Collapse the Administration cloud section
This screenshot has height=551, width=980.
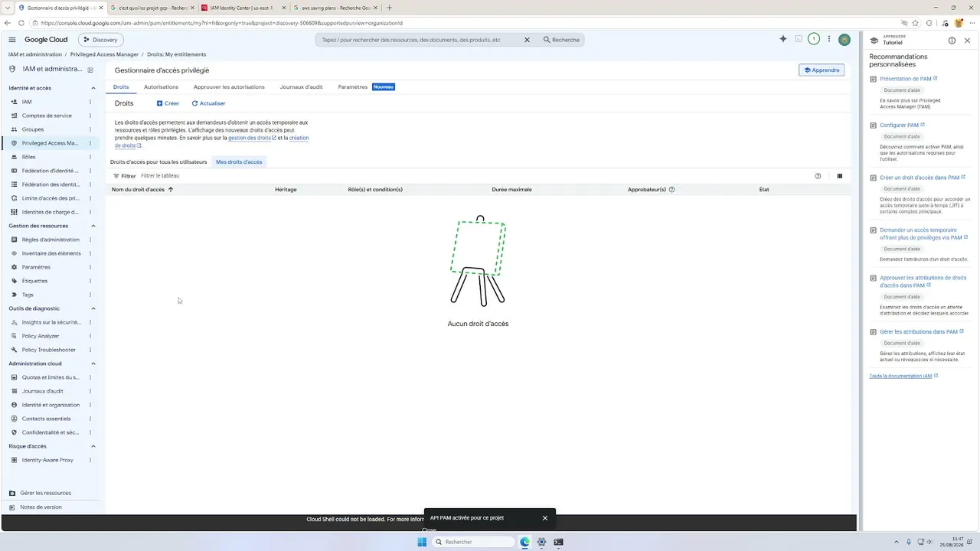[93, 364]
